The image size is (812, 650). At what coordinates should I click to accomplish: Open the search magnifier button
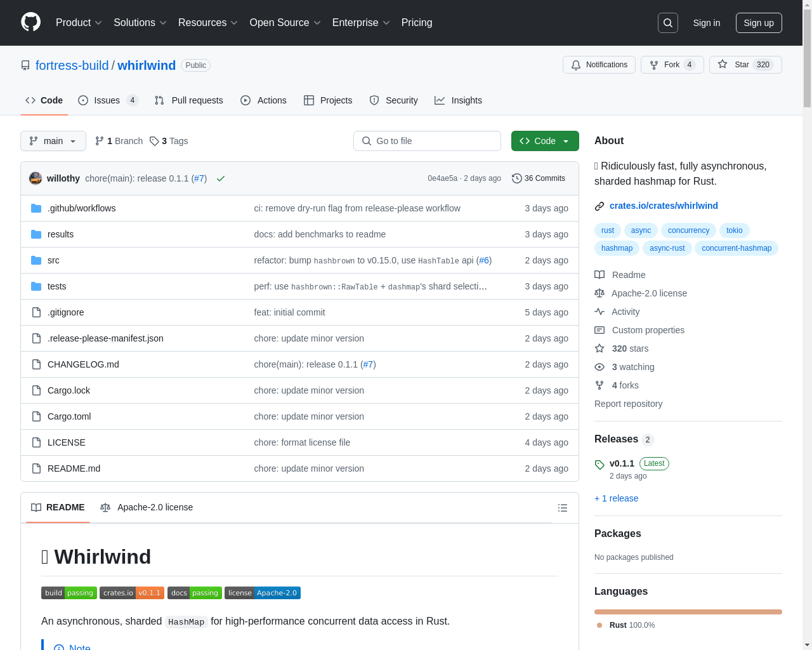coord(668,23)
